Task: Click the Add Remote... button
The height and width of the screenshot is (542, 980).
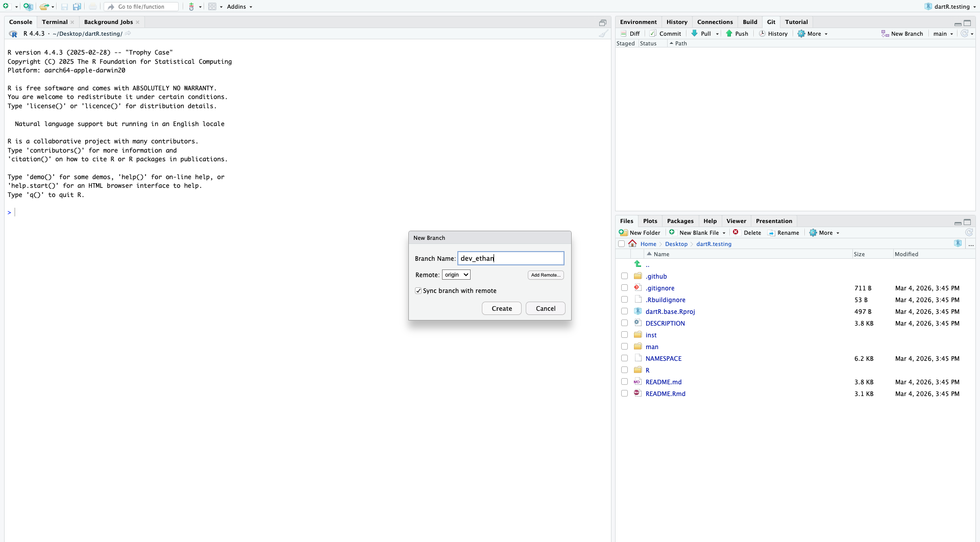Action: [x=545, y=275]
